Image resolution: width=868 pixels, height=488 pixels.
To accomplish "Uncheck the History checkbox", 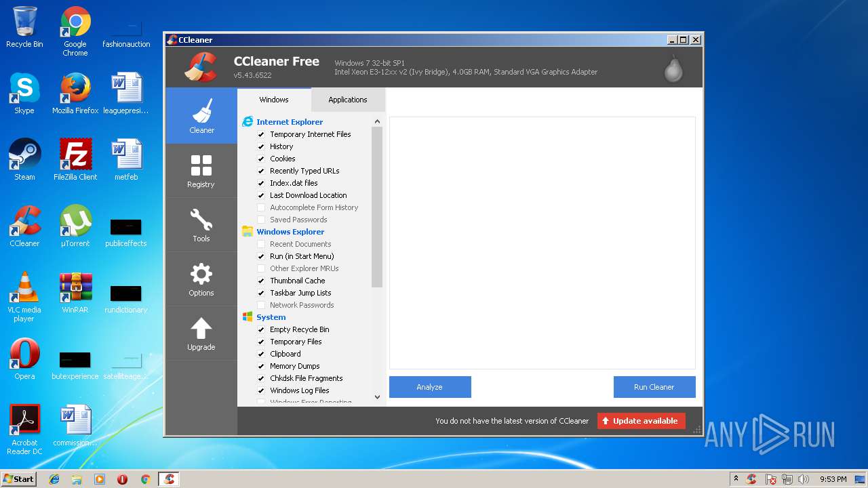I will [x=261, y=146].
